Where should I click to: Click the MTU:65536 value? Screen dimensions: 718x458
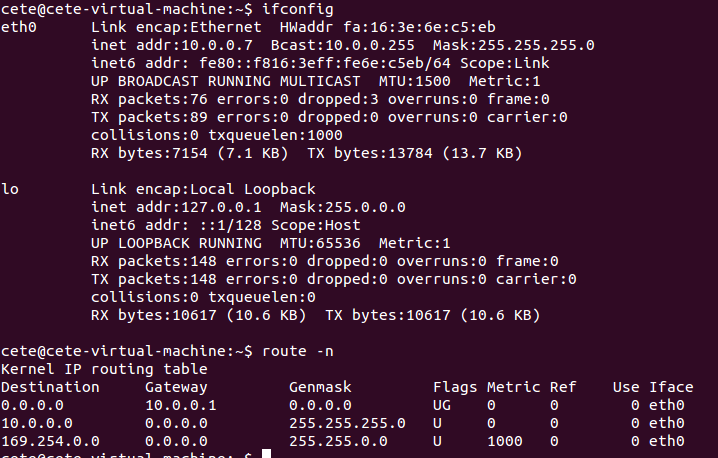pyautogui.click(x=320, y=243)
